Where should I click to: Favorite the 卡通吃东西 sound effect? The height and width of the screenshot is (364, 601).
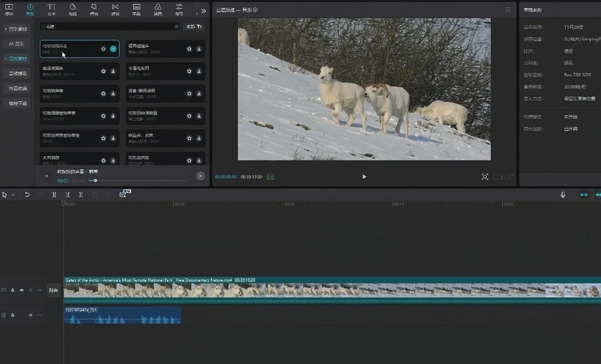point(189,71)
